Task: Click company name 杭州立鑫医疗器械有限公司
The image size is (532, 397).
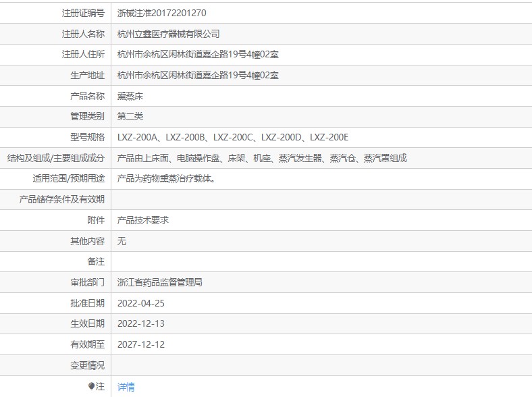Action: [168, 34]
